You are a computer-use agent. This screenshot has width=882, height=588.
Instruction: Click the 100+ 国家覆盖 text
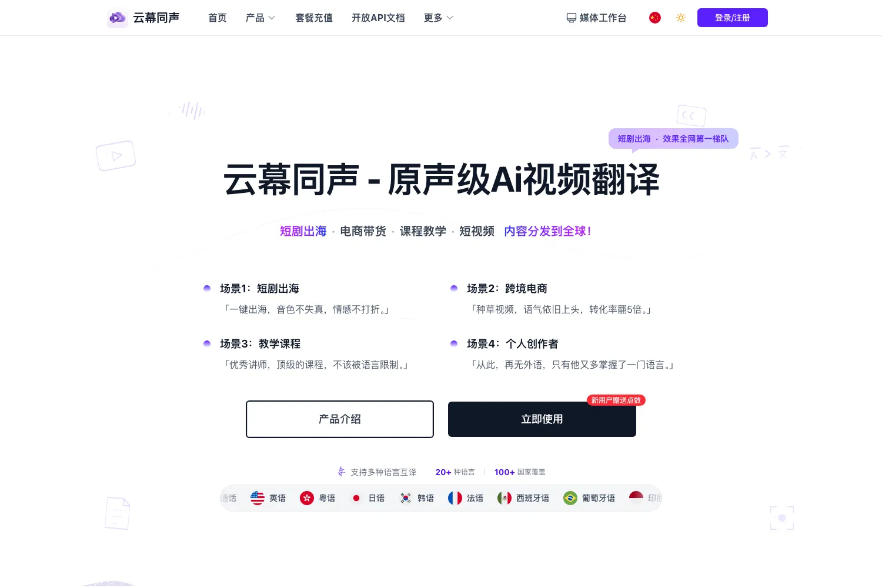coord(520,472)
